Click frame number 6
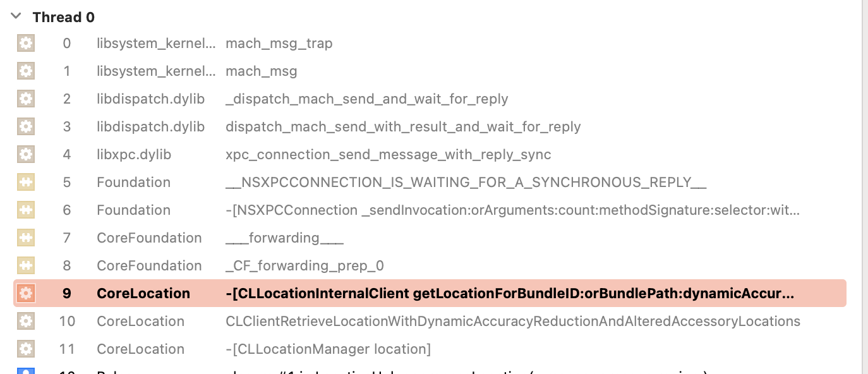 67,210
